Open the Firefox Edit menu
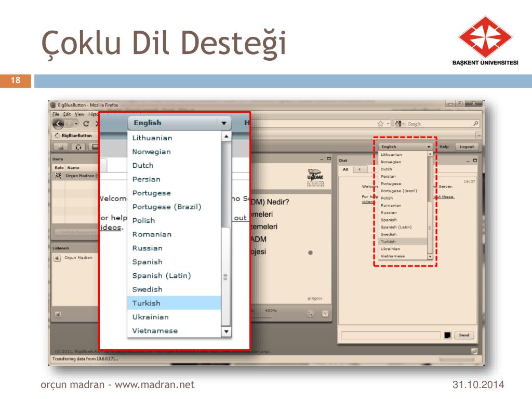This screenshot has height=399, width=532. pyautogui.click(x=67, y=114)
